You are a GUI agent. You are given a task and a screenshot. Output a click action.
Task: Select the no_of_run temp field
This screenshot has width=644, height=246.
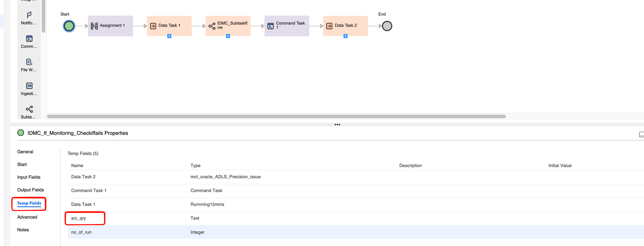(x=81, y=232)
